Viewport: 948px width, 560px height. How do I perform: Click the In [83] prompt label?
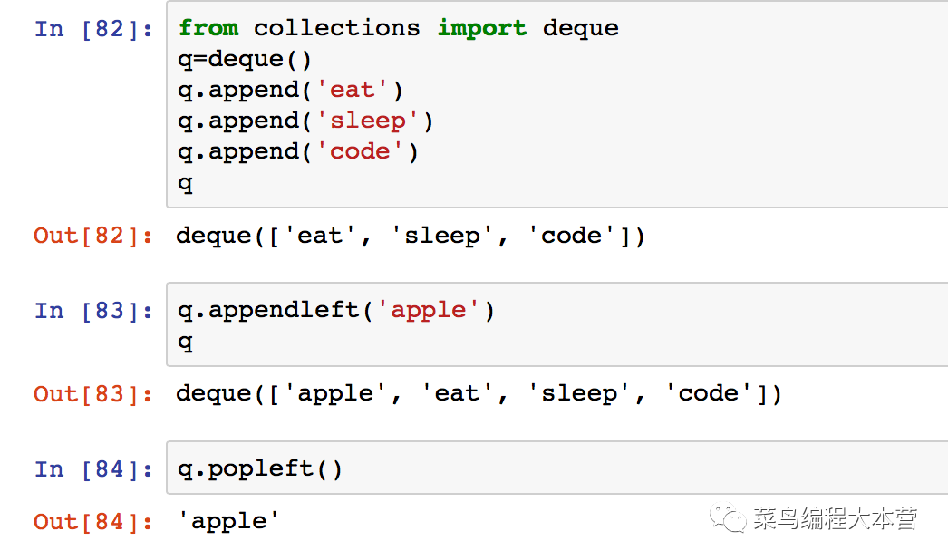pos(93,311)
